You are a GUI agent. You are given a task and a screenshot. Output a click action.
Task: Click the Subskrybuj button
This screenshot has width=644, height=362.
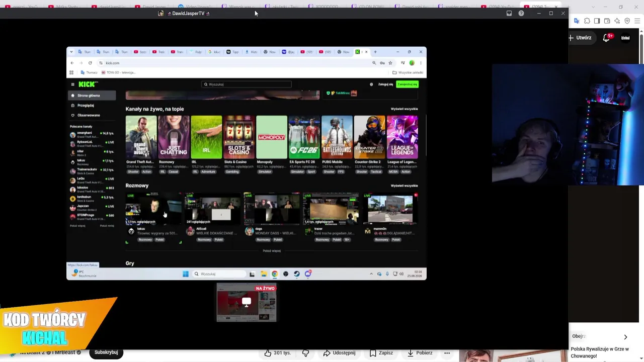106,352
